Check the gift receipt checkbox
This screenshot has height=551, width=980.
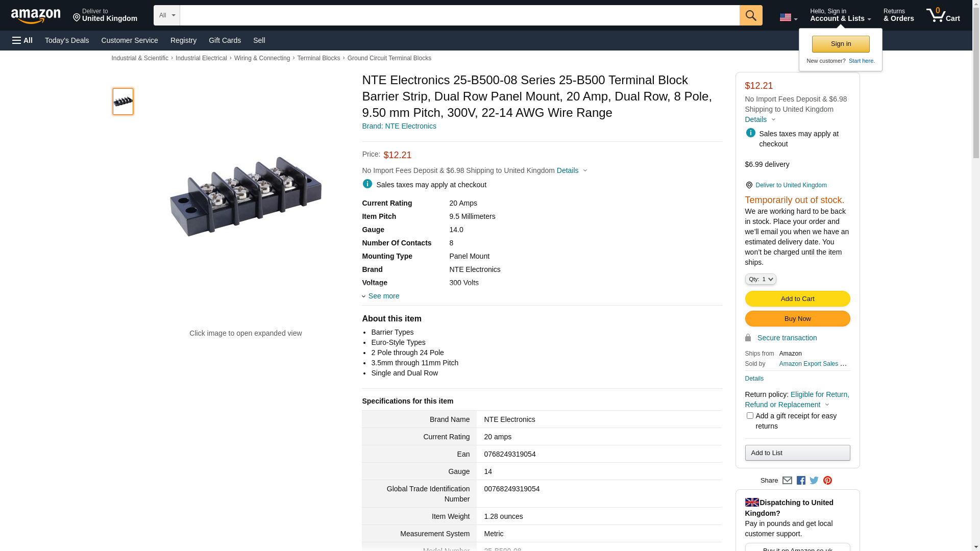pos(749,416)
